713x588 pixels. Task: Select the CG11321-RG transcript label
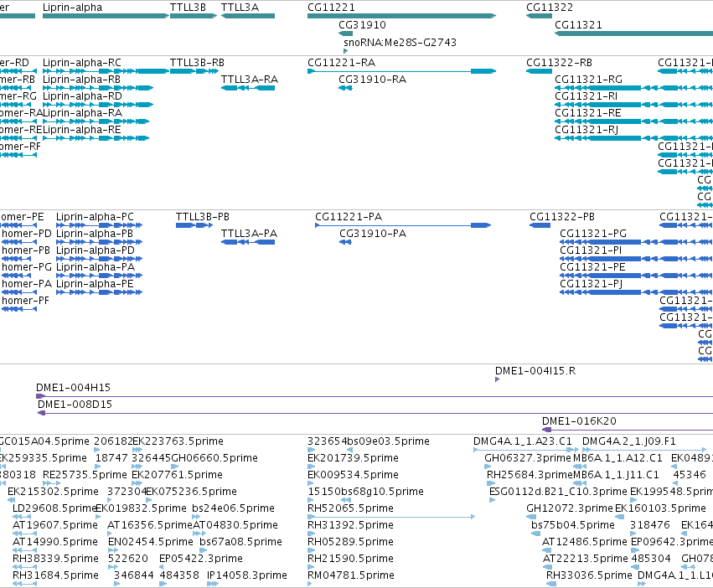coord(588,80)
